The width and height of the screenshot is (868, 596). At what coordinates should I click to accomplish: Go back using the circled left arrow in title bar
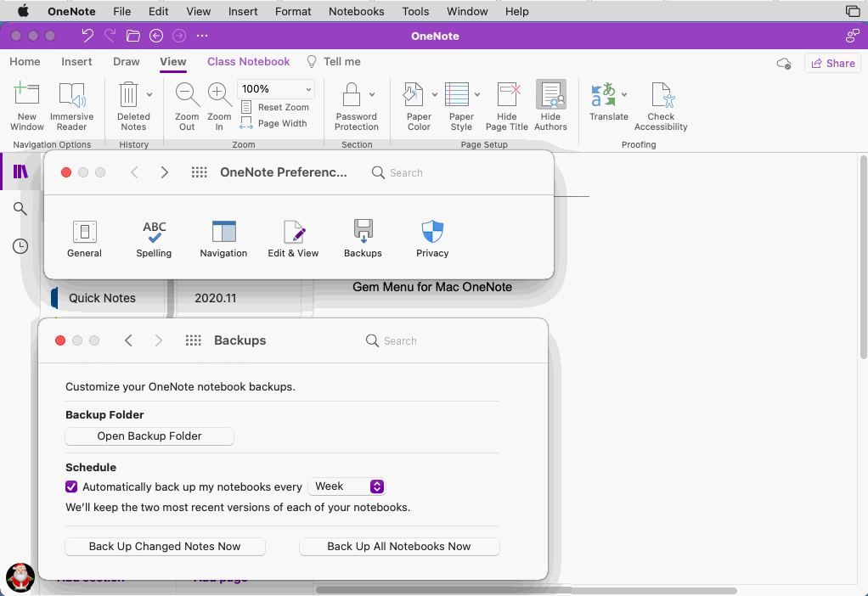tap(156, 36)
